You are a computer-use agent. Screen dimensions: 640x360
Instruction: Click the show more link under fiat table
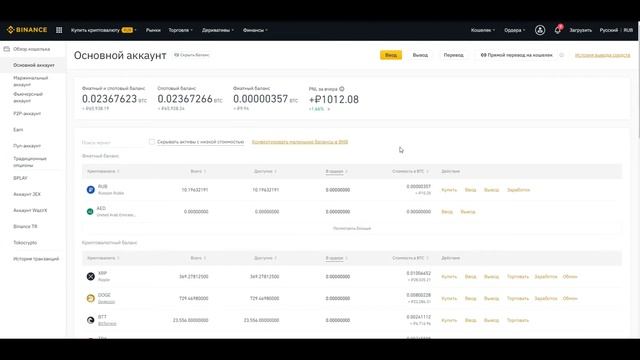pos(352,228)
